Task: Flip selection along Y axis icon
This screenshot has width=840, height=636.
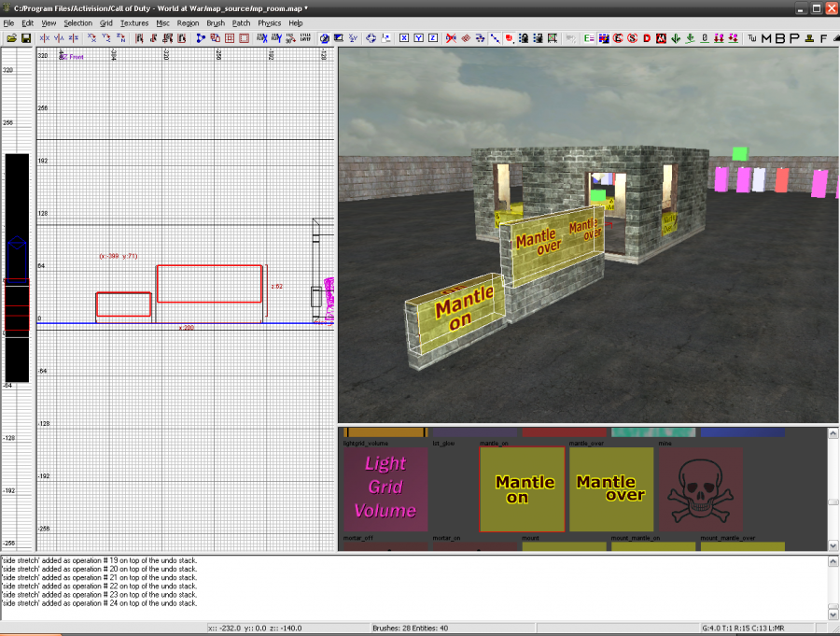Action: (59, 38)
